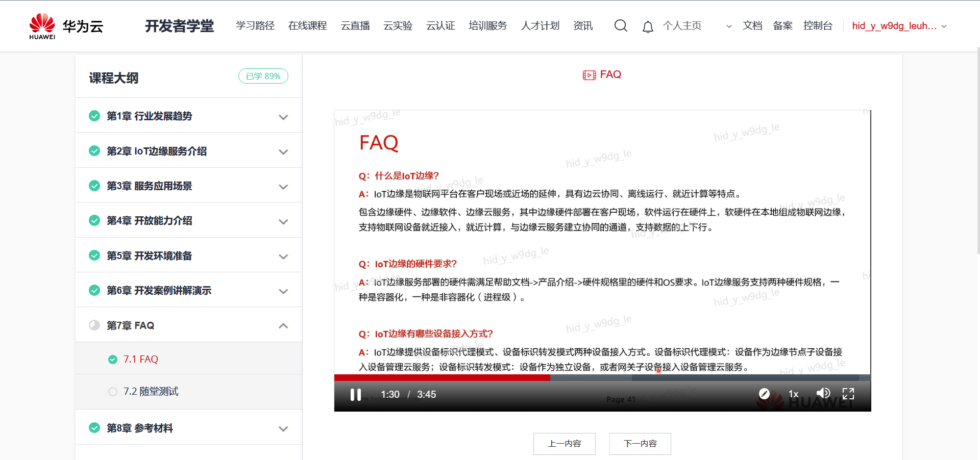Open 资讯 menu

coord(583,25)
